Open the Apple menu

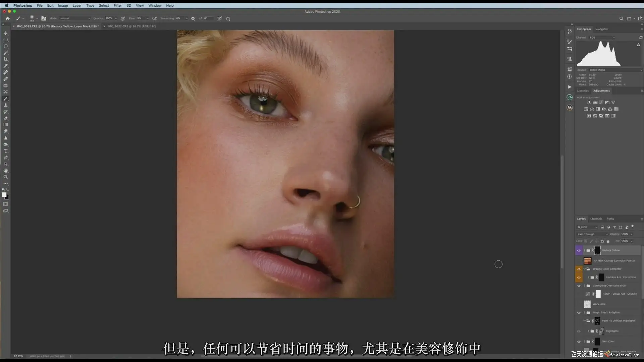pos(6,5)
